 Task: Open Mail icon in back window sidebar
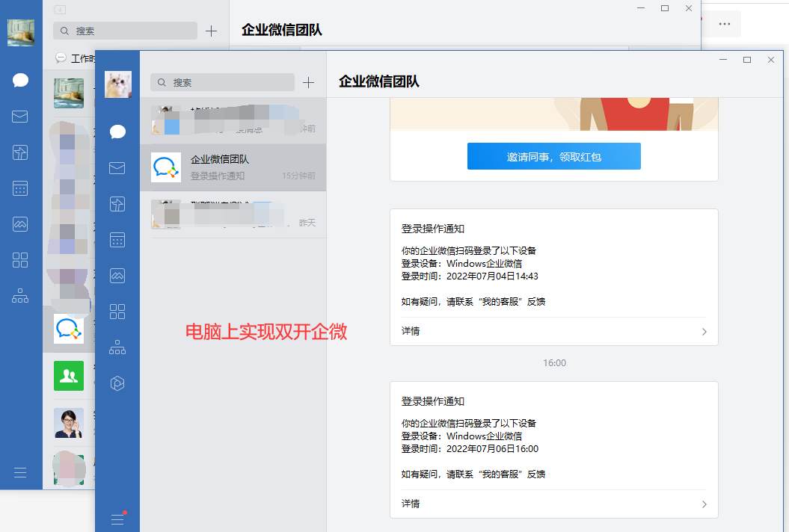pos(20,117)
